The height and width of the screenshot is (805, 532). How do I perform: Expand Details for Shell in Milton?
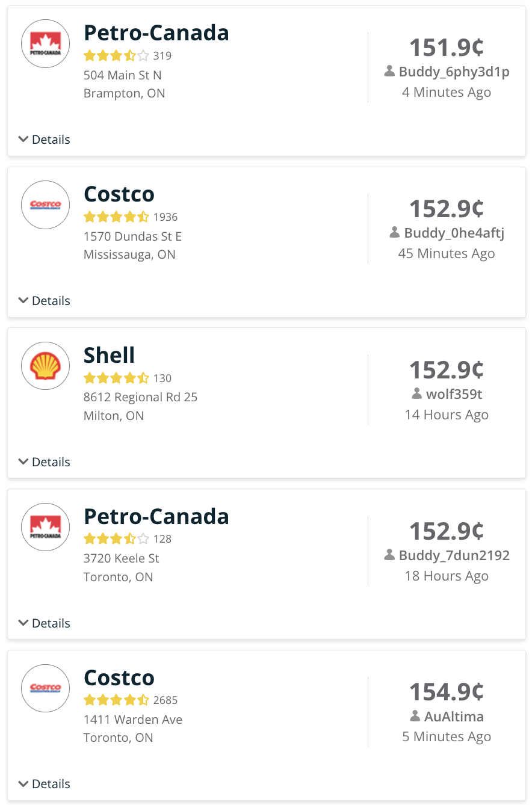45,462
